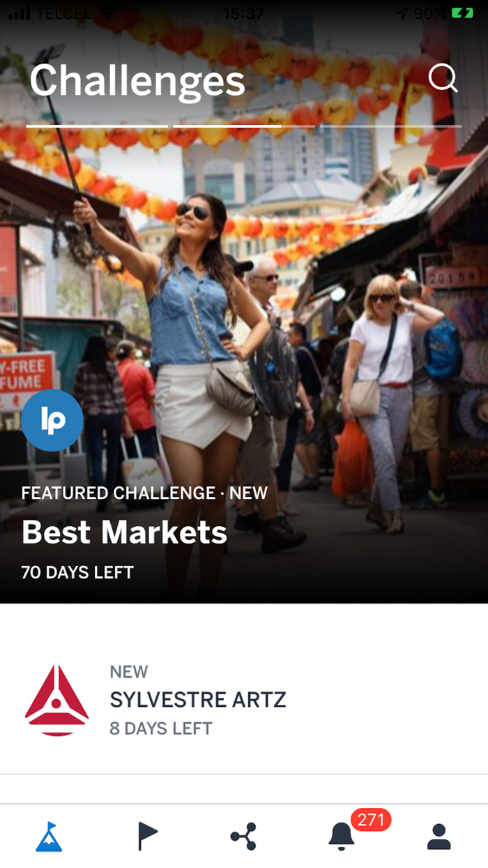This screenshot has width=488, height=868.
Task: Open the SYLVESTRE ARTZ challenge entry
Action: [244, 700]
